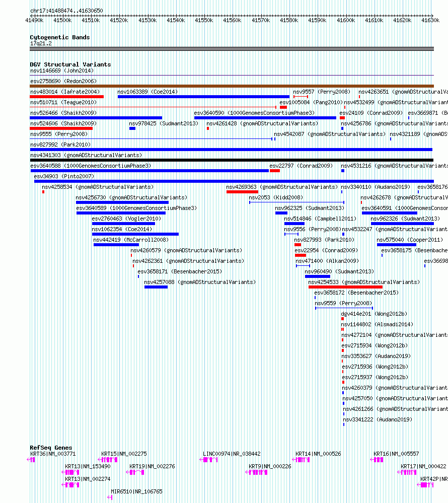Select the KRT9|NM_000226 gene glyph
448x503 pixels.
257,472
